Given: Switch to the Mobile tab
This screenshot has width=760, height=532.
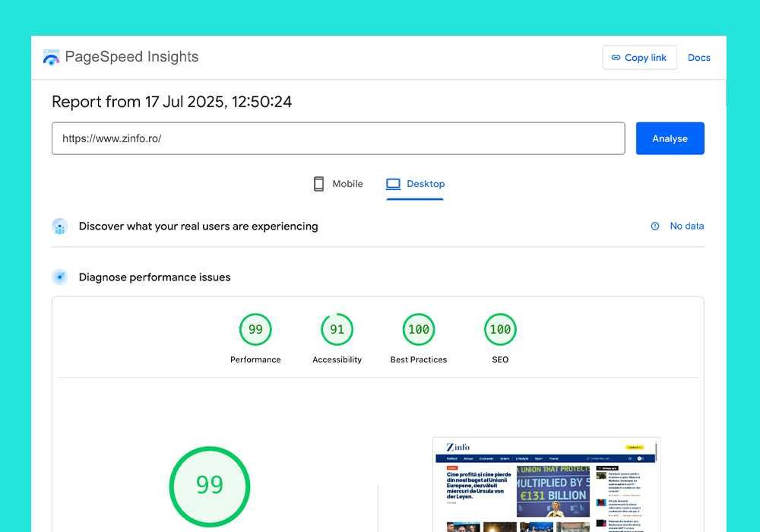Looking at the screenshot, I should tap(338, 184).
